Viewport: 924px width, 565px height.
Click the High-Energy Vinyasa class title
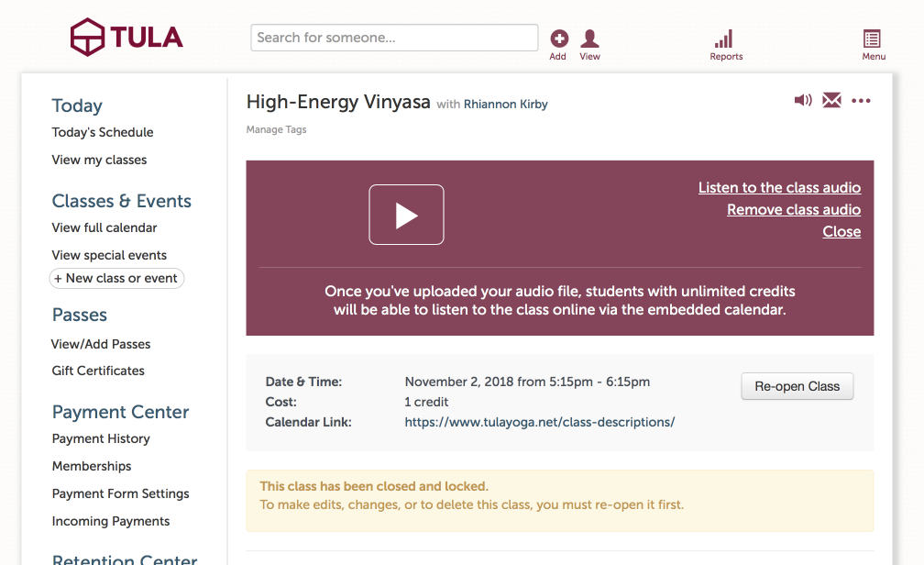(x=338, y=102)
